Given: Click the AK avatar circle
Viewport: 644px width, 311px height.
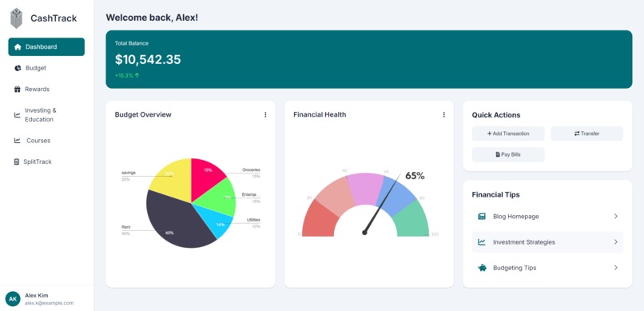Looking at the screenshot, I should pyautogui.click(x=13, y=299).
